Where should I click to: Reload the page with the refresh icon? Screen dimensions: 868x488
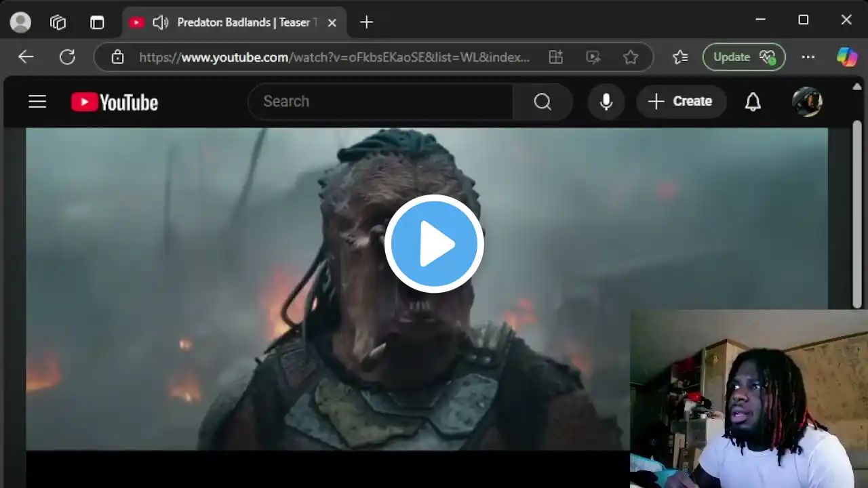point(67,57)
